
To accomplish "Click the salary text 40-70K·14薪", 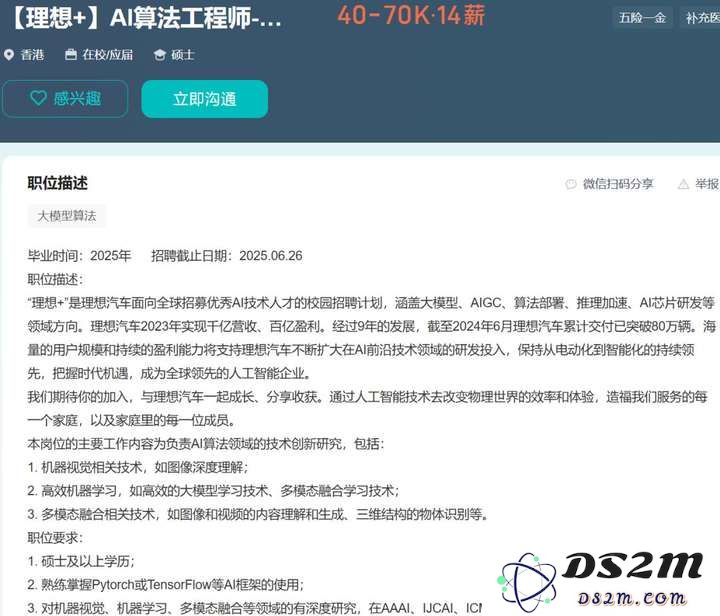I will [x=411, y=16].
